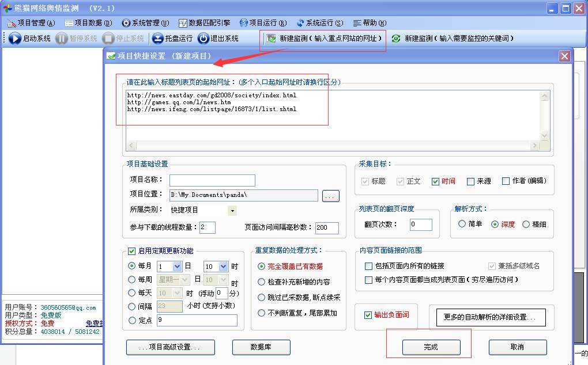588x365 pixels.
Task: Open the 系统运行(S) menu
Action: (320, 23)
